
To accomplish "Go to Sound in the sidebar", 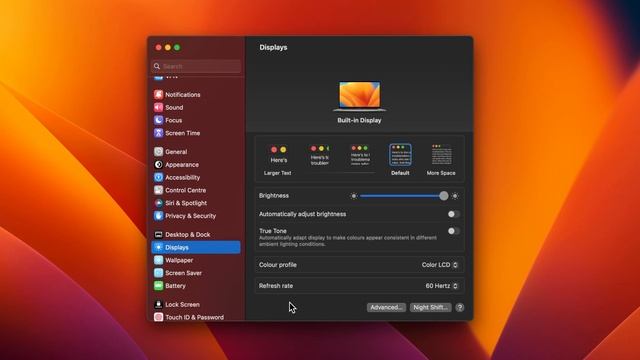I will click(196, 107).
